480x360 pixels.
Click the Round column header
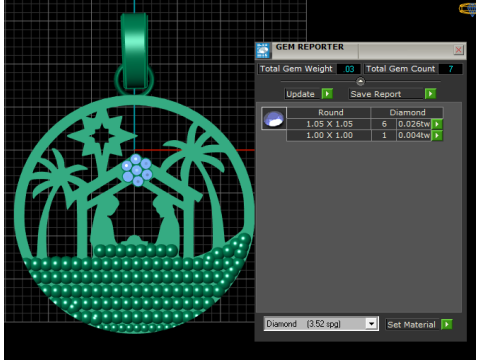(329, 112)
